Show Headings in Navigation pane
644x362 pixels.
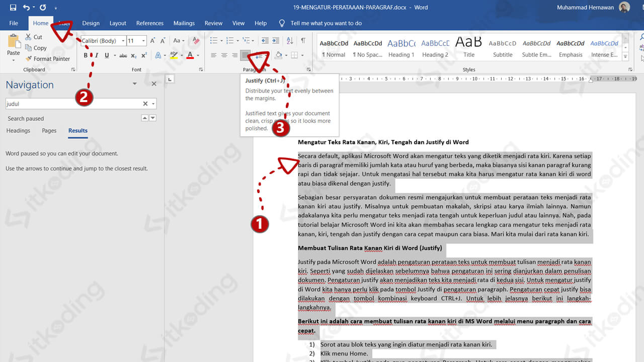pyautogui.click(x=18, y=131)
